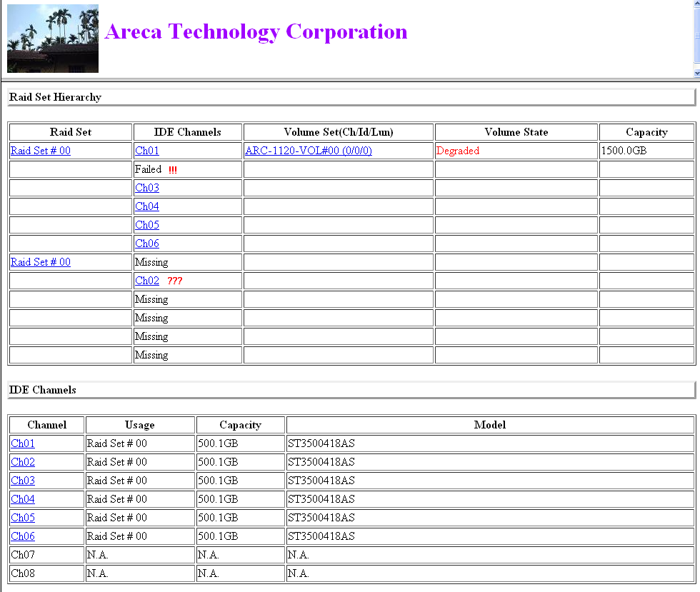
Task: Click the IDE Channels column header in hierarchy table
Action: [187, 132]
